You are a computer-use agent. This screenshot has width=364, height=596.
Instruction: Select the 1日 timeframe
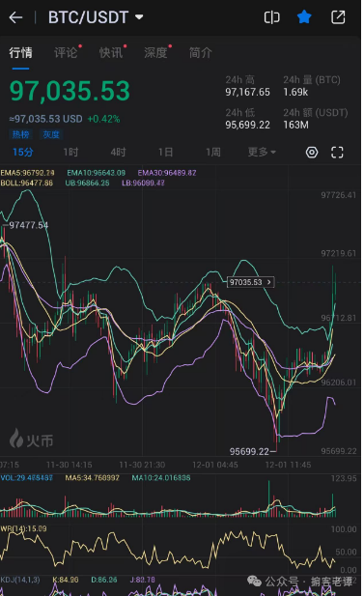pos(165,153)
